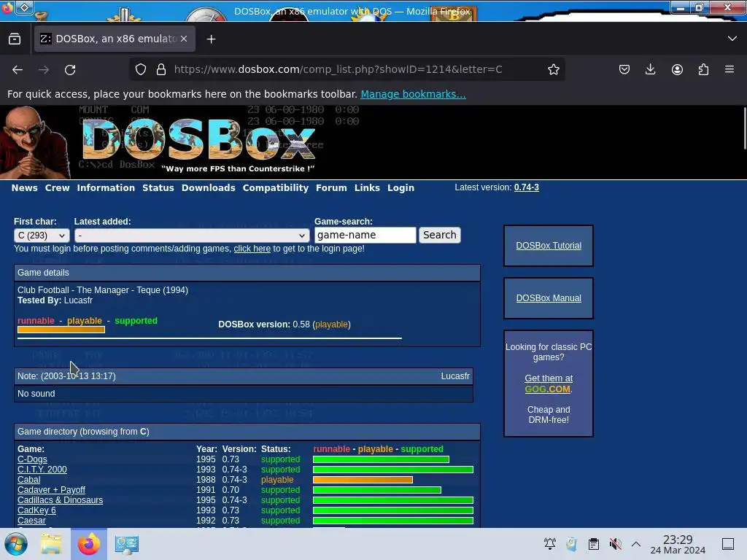List all tabs chevron
This screenshot has width=747, height=560.
point(732,39)
